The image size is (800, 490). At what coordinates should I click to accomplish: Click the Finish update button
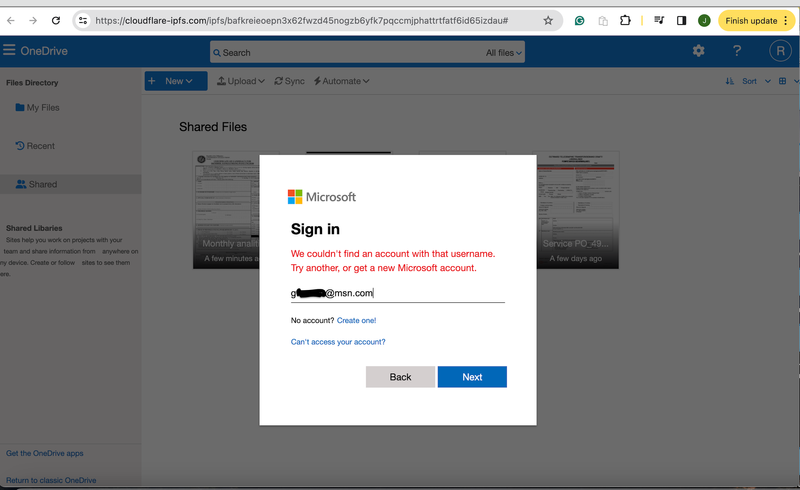pyautogui.click(x=757, y=20)
